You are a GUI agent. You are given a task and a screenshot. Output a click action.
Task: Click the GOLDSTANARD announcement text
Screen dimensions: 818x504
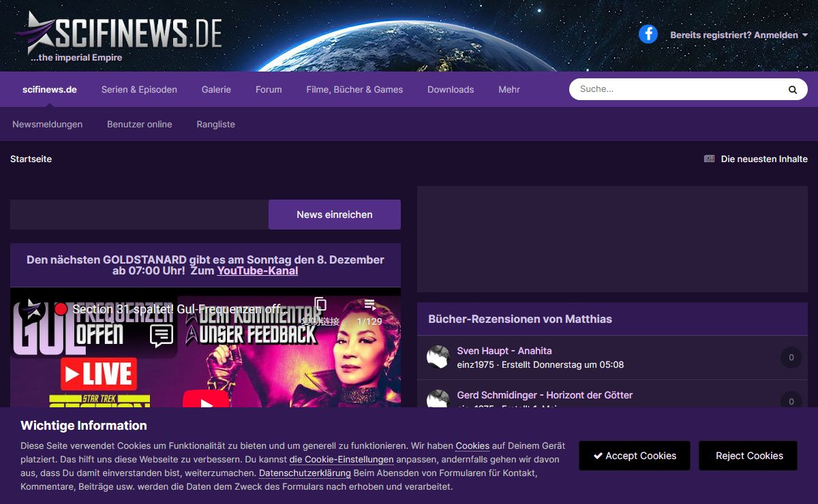[205, 265]
